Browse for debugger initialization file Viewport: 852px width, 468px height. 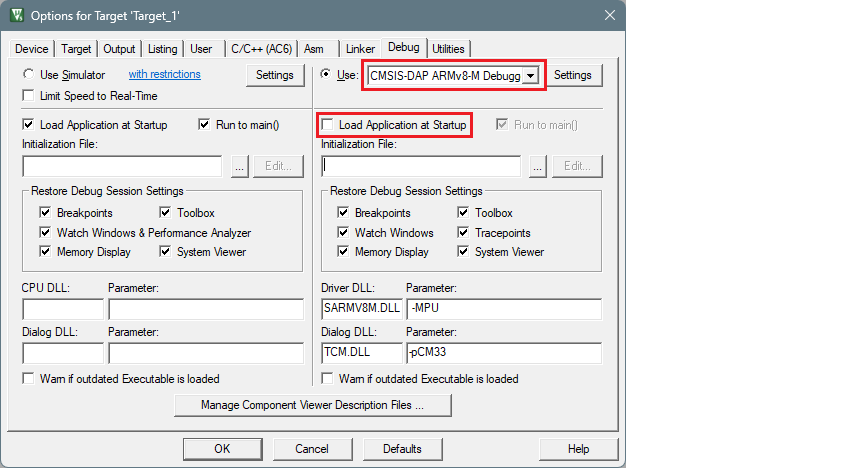pos(537,166)
